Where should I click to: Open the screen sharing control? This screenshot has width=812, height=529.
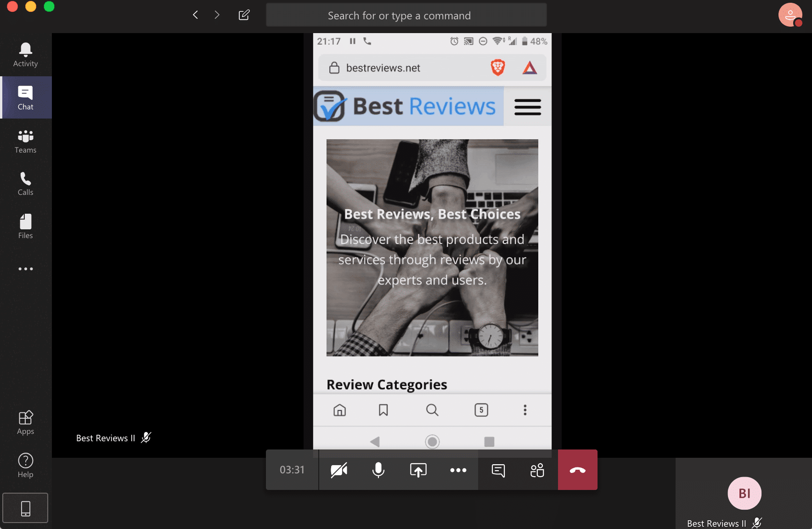[x=418, y=470]
